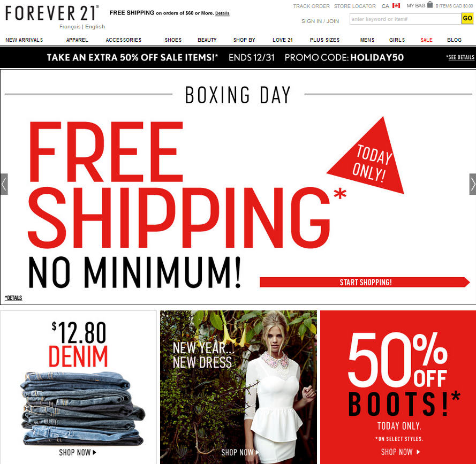Click the yellow GO search button

(x=467, y=19)
